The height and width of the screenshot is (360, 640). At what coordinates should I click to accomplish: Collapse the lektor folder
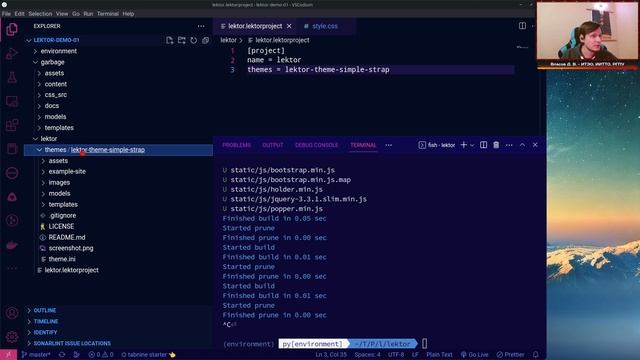(49, 139)
